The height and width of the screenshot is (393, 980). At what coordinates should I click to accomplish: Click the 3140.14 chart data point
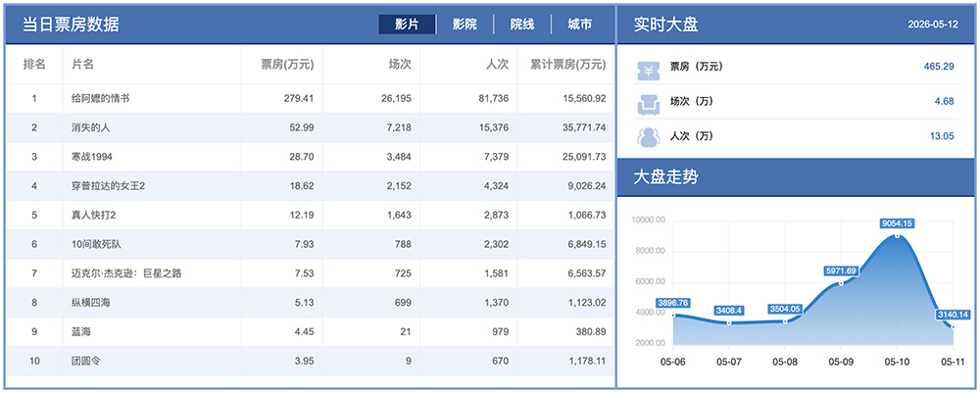tap(953, 326)
